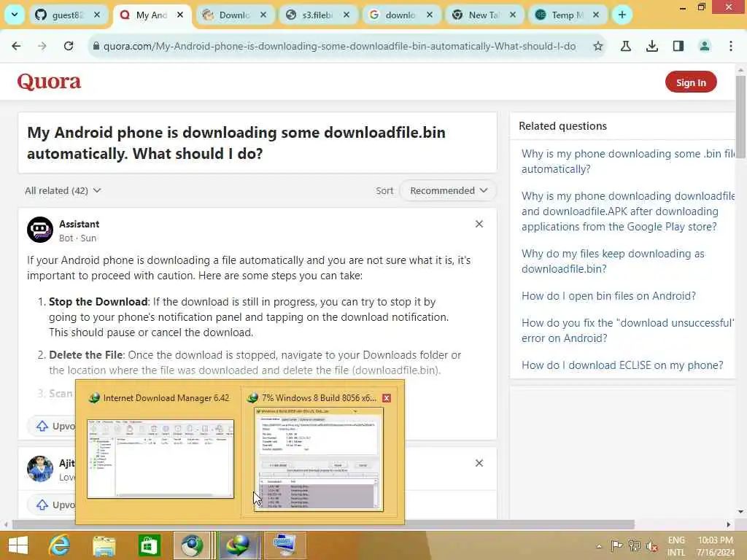Screen dimensions: 747x560
Task: Click the muted volume tray icon
Action: tap(651, 546)
